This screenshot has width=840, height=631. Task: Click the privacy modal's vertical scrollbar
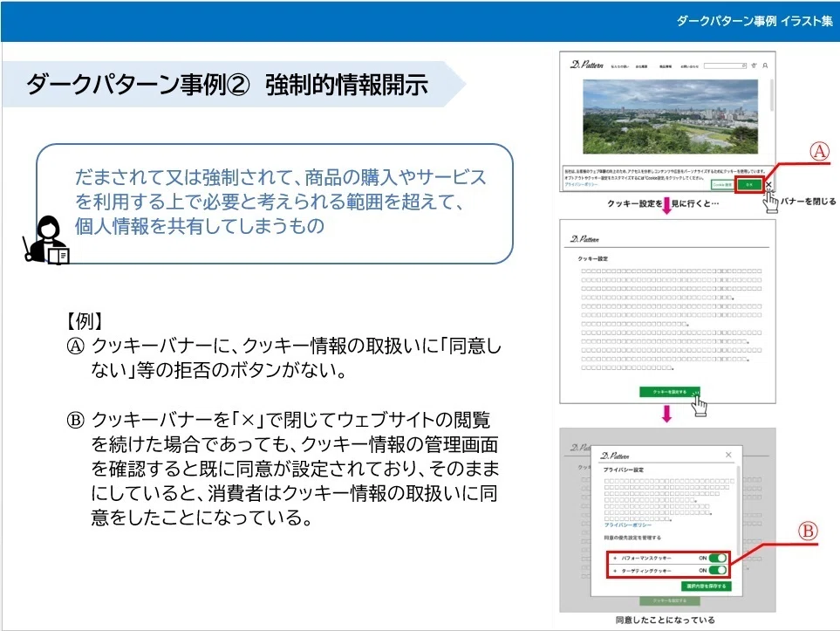click(740, 511)
